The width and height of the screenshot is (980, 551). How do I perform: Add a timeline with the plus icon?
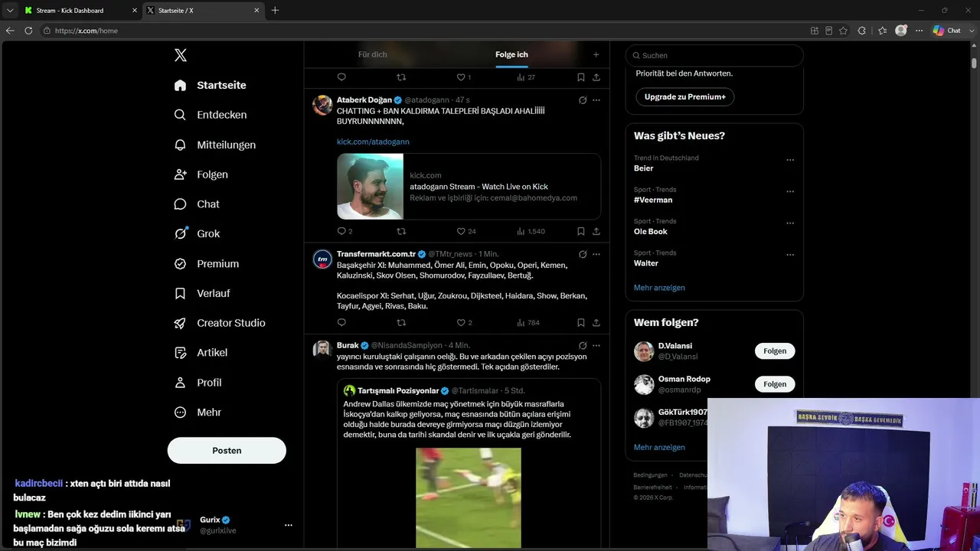pos(596,55)
